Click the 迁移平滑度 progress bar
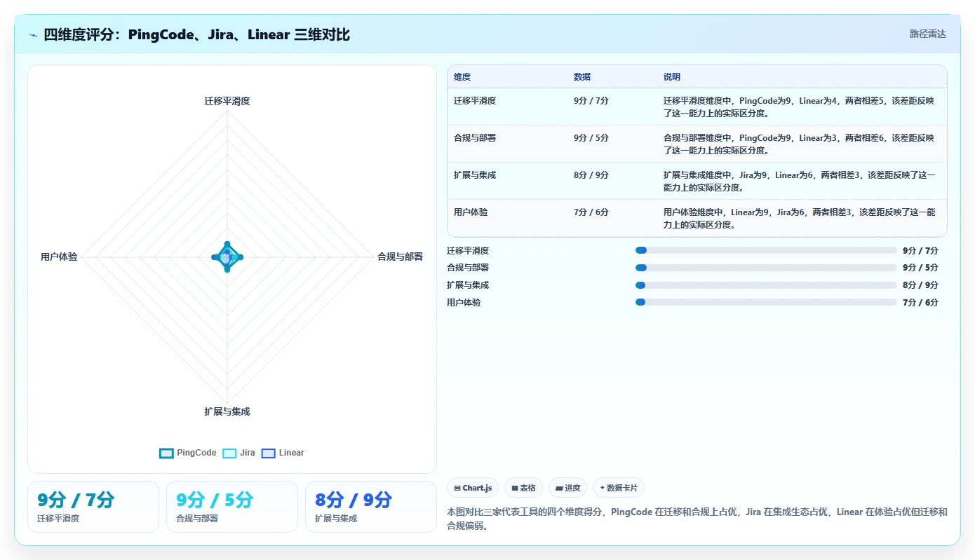The width and height of the screenshot is (975, 560). [766, 250]
